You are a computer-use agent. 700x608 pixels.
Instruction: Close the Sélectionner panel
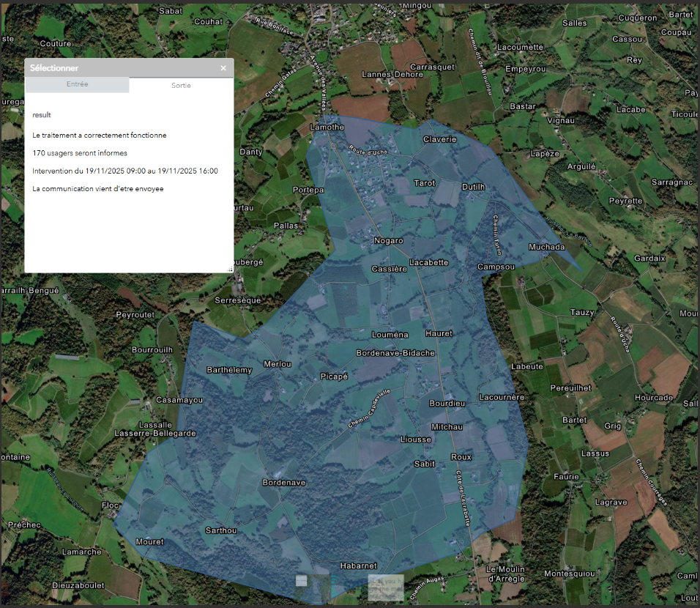[x=223, y=68]
